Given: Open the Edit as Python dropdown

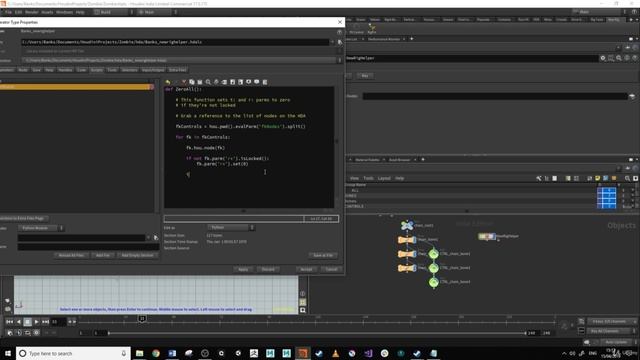Looking at the screenshot, I should pos(231,227).
